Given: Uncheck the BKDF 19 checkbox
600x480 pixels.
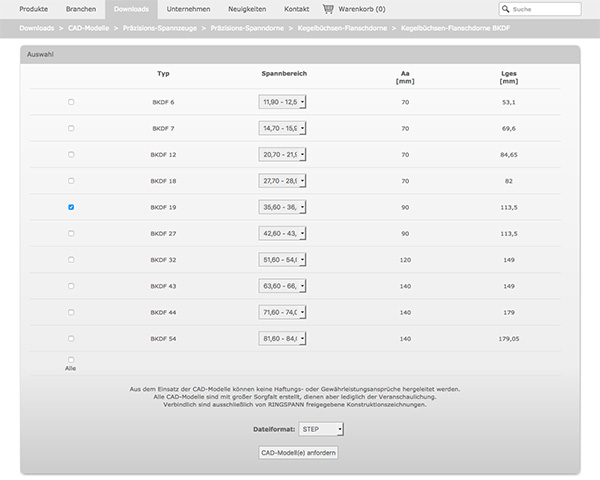Looking at the screenshot, I should click(71, 207).
